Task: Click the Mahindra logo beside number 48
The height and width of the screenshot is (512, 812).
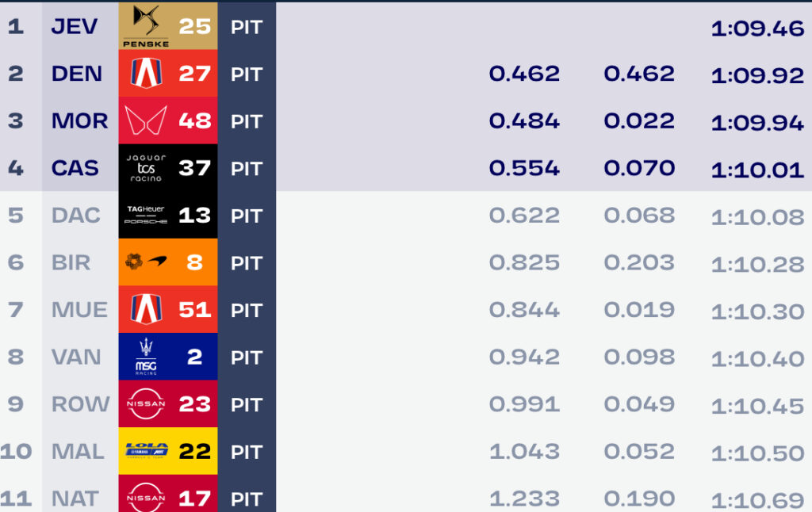Action: (x=146, y=120)
